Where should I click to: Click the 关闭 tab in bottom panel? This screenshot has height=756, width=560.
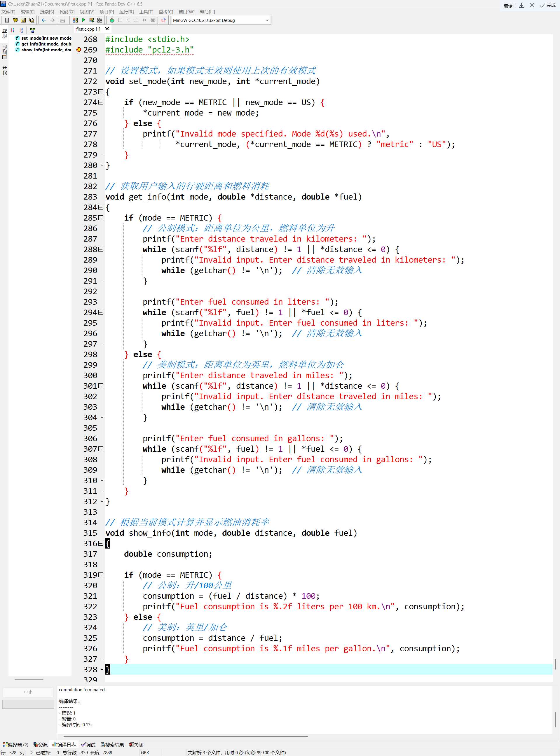pos(136,745)
